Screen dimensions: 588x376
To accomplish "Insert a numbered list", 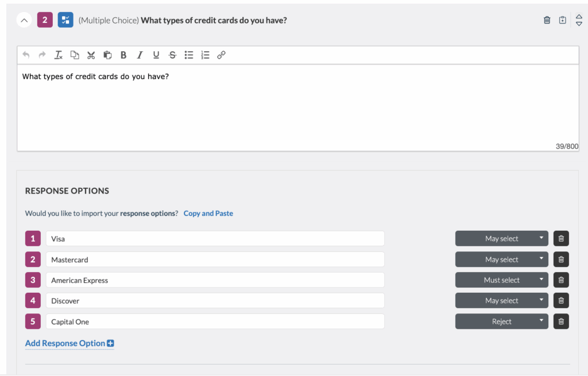I will pos(205,55).
